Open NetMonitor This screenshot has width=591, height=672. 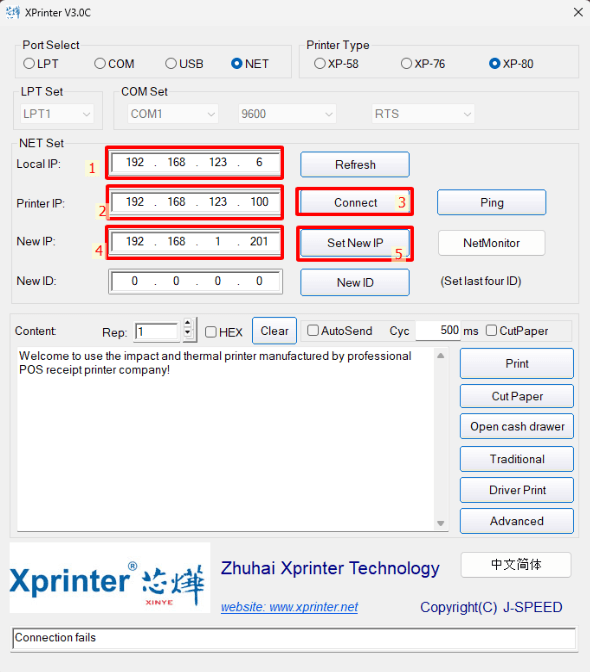click(492, 243)
